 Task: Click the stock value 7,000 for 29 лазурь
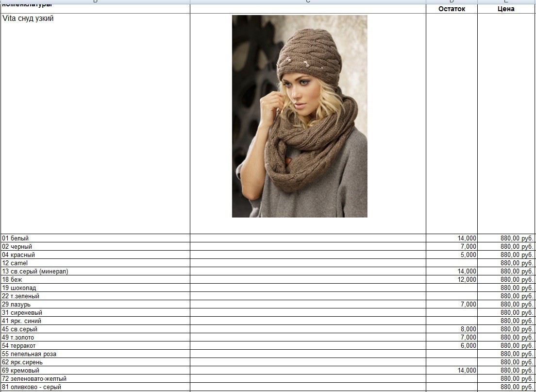[x=452, y=304]
